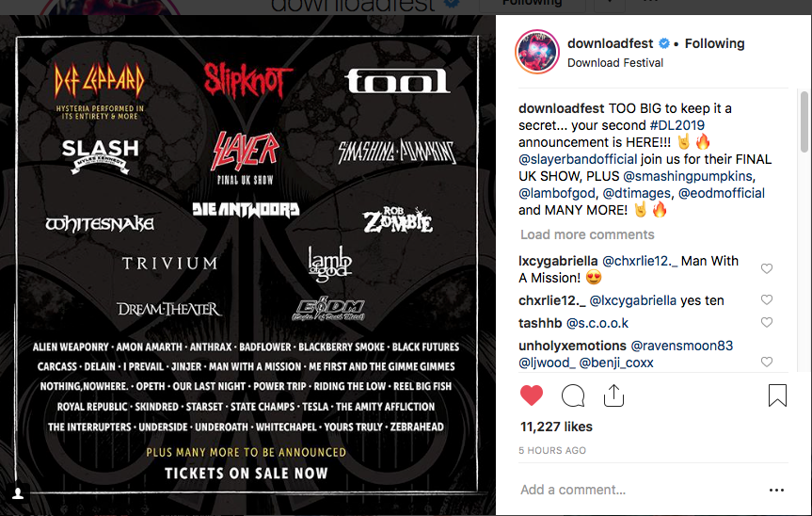This screenshot has width=812, height=516.
Task: Open the @slayerbandofficial mention link
Action: [x=578, y=159]
